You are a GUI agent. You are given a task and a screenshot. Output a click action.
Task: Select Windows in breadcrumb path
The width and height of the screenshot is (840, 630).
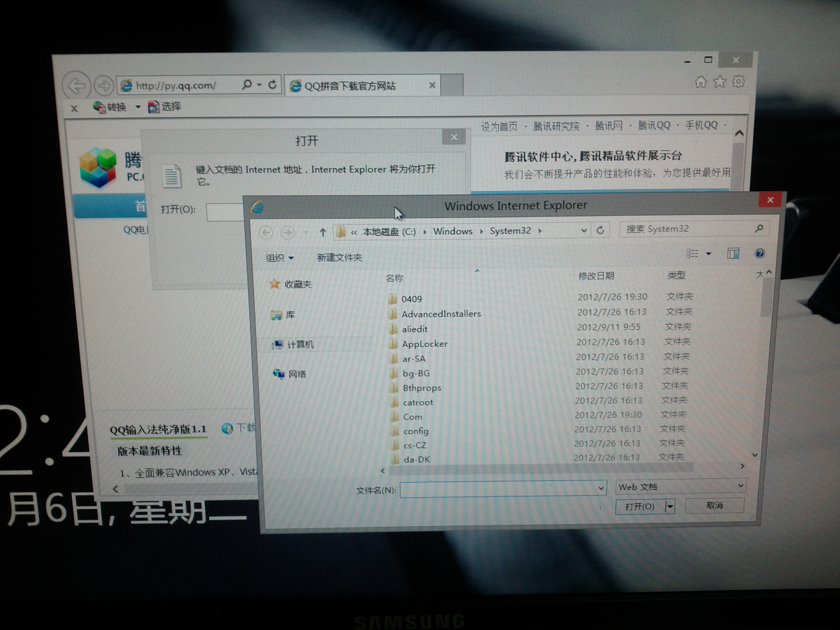(x=453, y=231)
